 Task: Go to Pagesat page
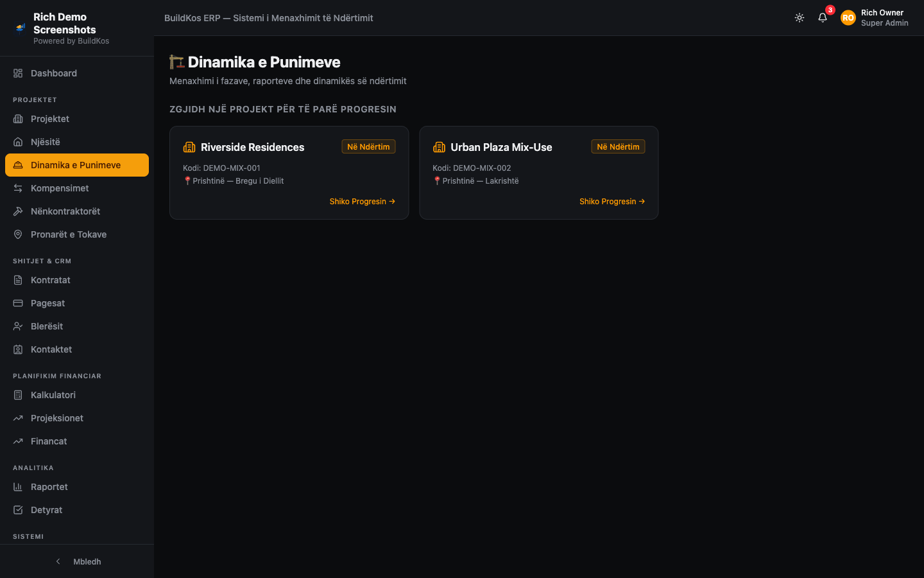[x=77, y=303]
